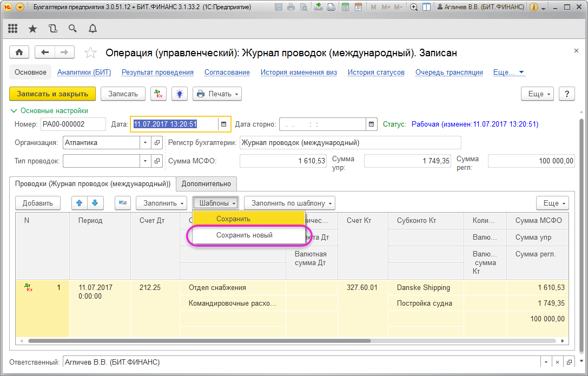Click the Записать и закрыть button
The height and width of the screenshot is (376, 588).
click(52, 94)
